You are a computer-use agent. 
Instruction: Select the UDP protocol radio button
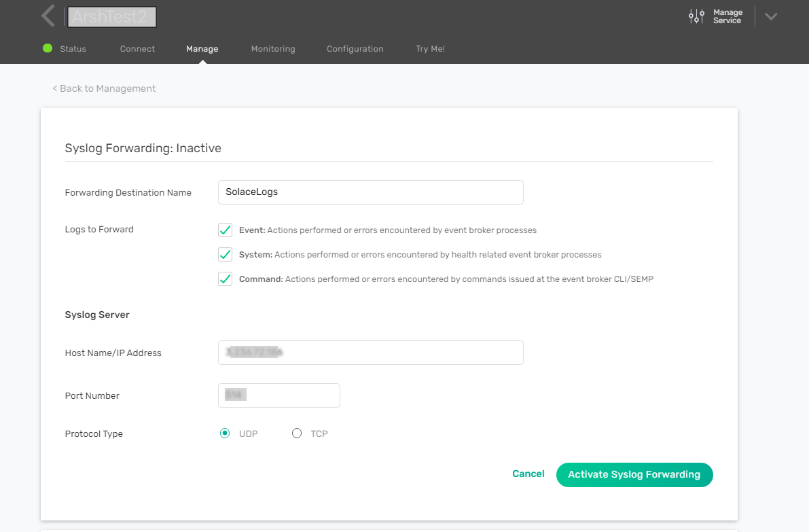(225, 433)
